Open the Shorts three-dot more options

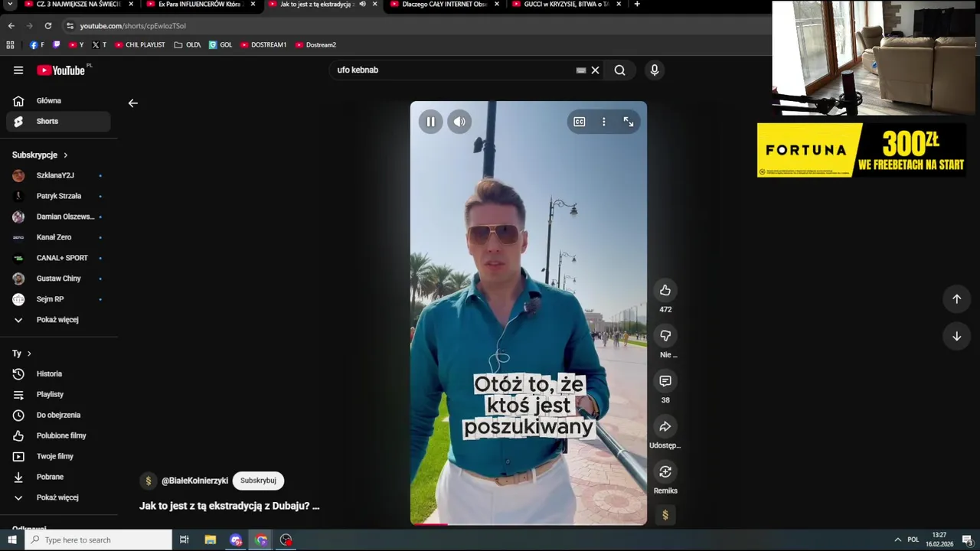coord(604,122)
